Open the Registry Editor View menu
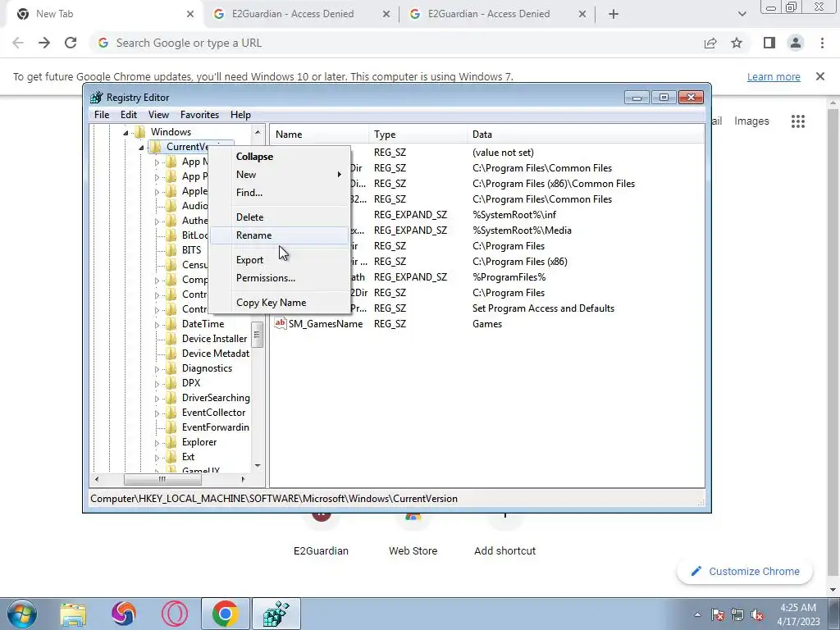 [158, 115]
